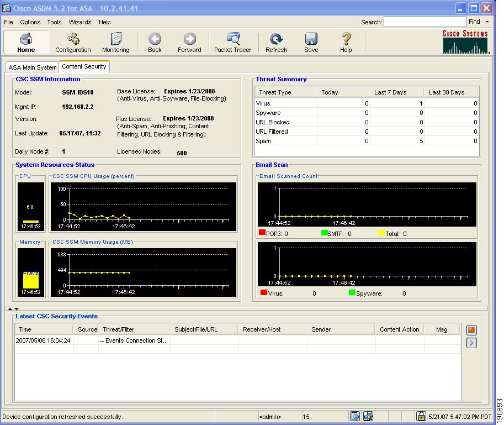Launch the Packet Tracer tool
This screenshot has height=425, width=504.
tap(233, 42)
